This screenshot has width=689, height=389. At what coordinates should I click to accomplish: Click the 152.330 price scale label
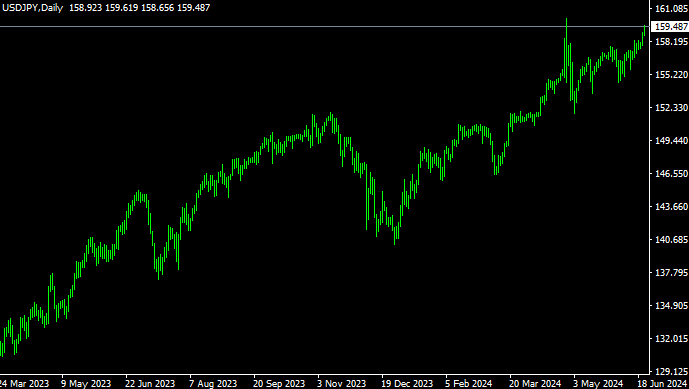(671, 108)
